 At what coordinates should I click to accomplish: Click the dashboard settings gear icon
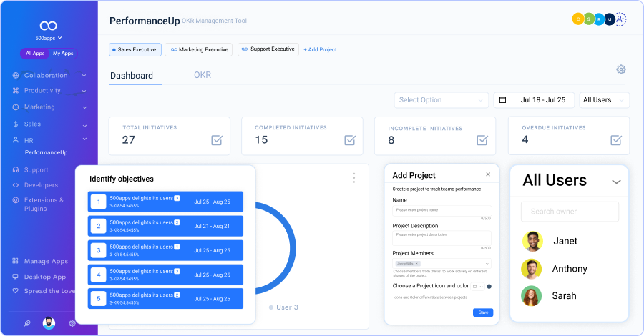[x=621, y=69]
